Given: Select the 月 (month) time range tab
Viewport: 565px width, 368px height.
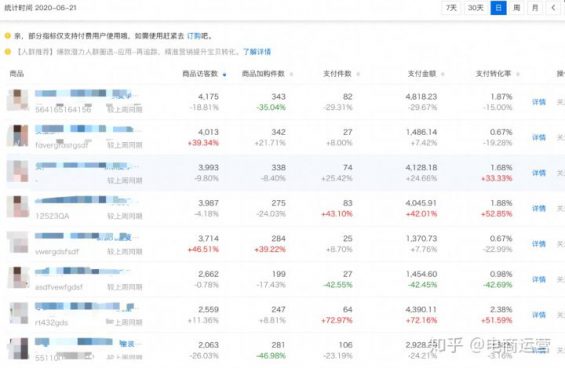Looking at the screenshot, I should click(x=535, y=8).
